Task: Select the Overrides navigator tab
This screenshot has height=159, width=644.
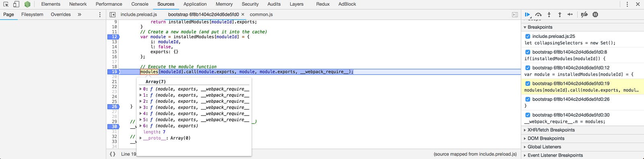Action: click(61, 14)
